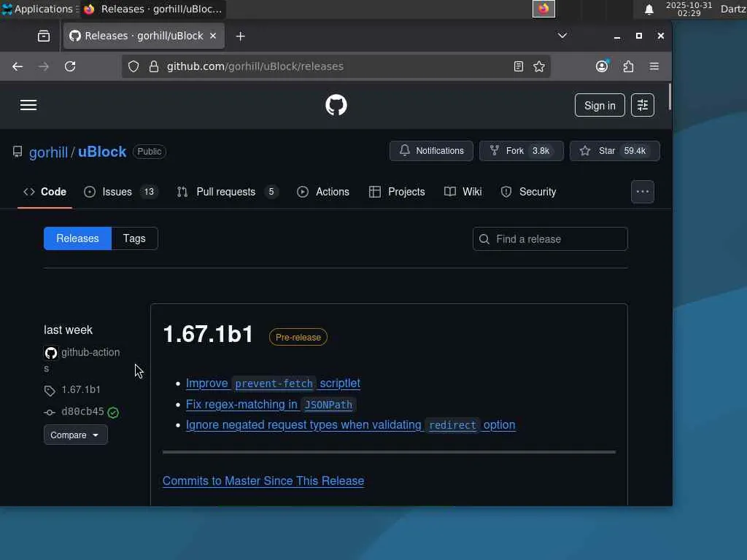The image size is (747, 560).
Task: Close the Releases gorhill/uBlock tab
Action: point(213,36)
